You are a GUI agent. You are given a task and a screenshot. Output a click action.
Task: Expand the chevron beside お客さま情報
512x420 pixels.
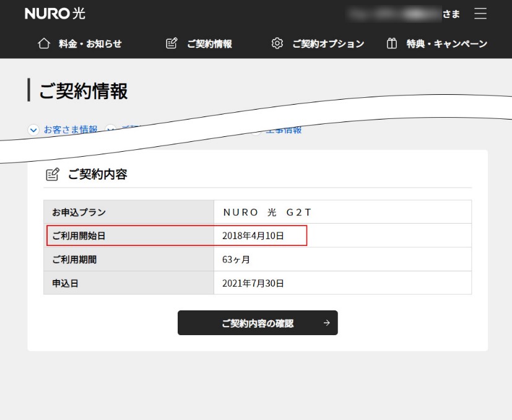pyautogui.click(x=33, y=129)
